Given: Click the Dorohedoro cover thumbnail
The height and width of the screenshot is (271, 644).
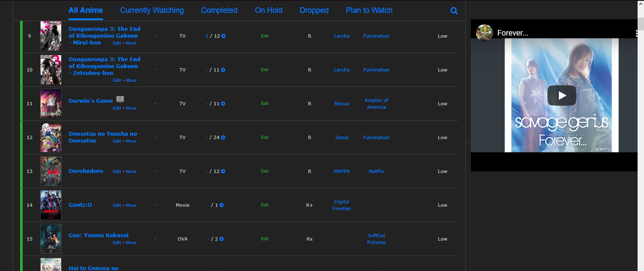Looking at the screenshot, I should point(51,171).
